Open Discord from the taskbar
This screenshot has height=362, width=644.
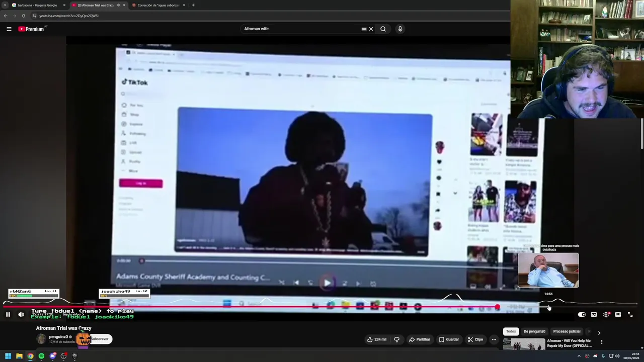52,356
